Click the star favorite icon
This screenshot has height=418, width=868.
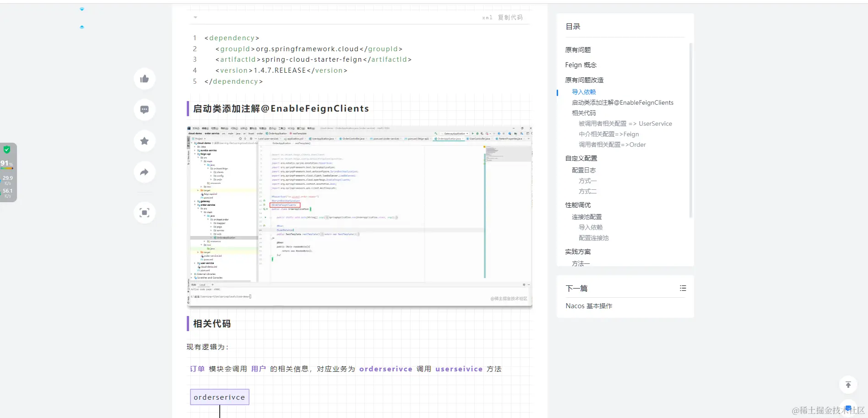point(145,141)
